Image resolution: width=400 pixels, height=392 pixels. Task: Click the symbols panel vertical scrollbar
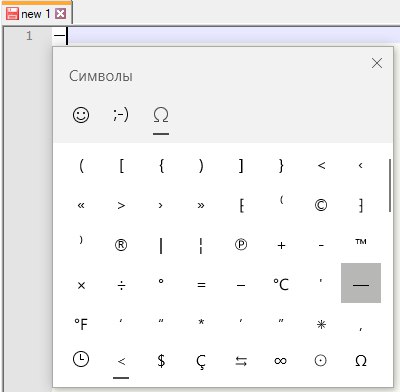point(390,185)
